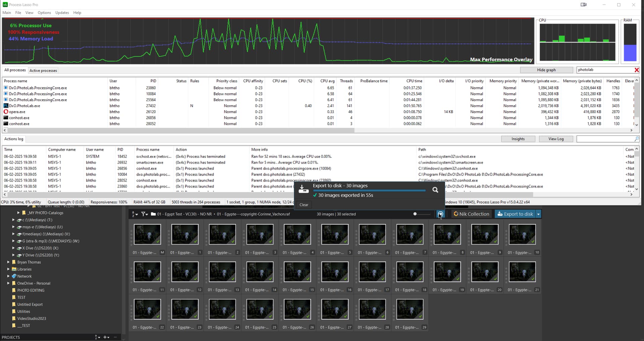Click the Export to disk button
This screenshot has width=644, height=341.
pyautogui.click(x=515, y=214)
